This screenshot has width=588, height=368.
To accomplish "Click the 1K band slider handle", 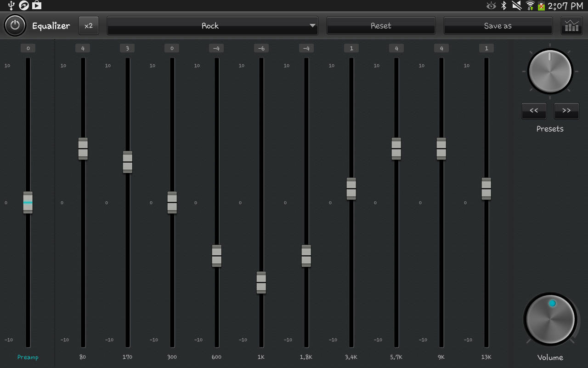I will point(261,283).
